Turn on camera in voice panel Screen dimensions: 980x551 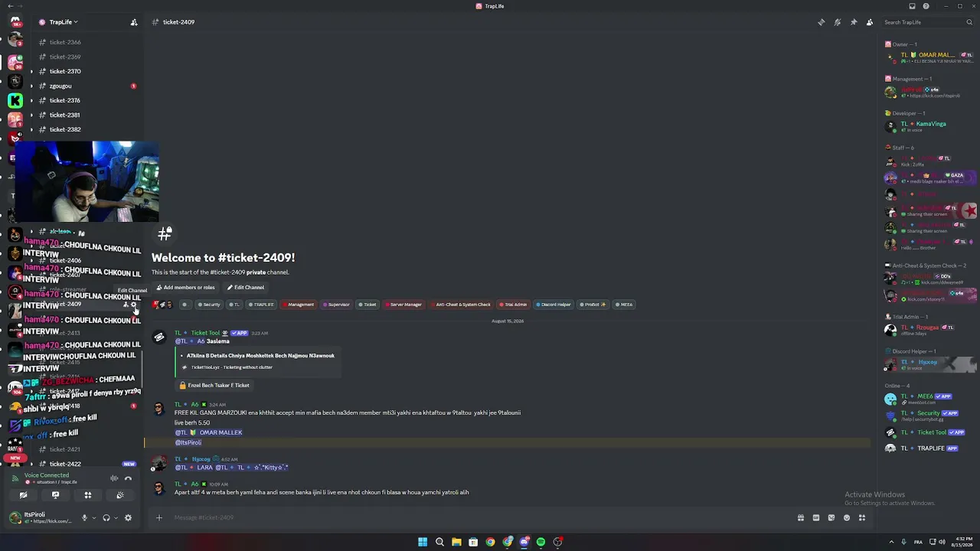tap(23, 495)
